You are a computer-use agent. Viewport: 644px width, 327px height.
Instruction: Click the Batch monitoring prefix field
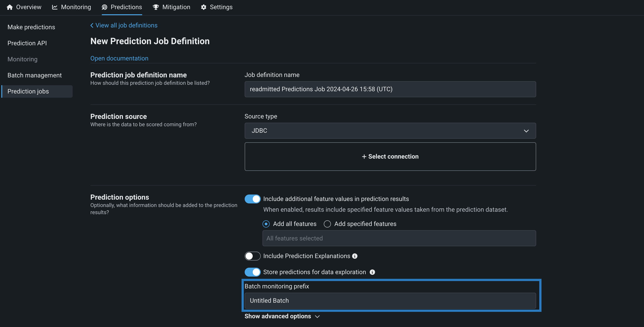pyautogui.click(x=390, y=300)
